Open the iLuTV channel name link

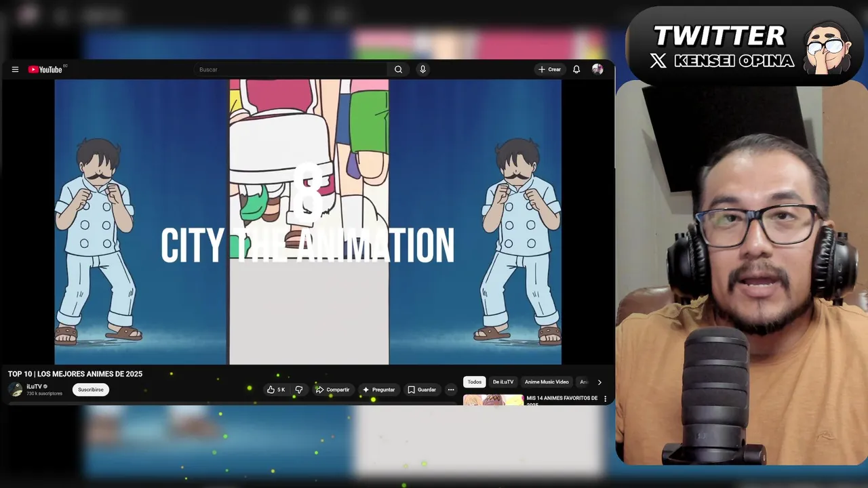(x=34, y=386)
